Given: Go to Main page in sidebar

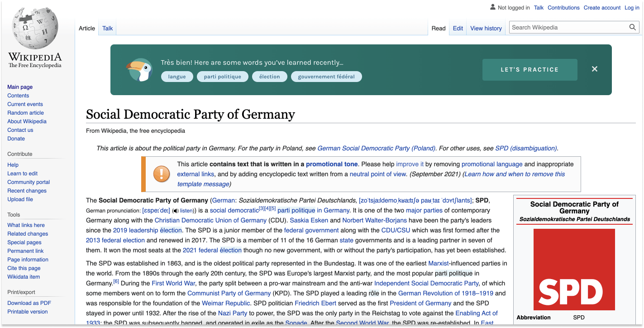Looking at the screenshot, I should [x=20, y=87].
